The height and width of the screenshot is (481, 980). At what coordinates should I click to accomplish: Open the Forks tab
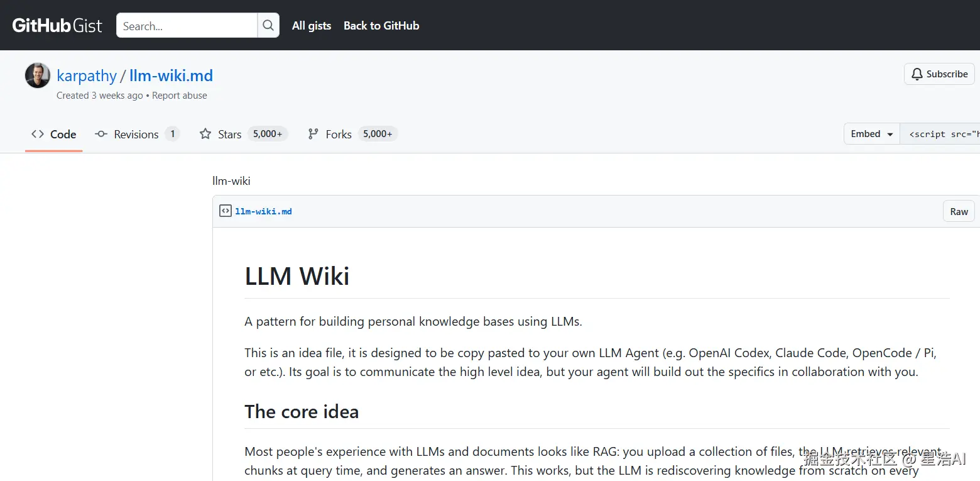(352, 134)
